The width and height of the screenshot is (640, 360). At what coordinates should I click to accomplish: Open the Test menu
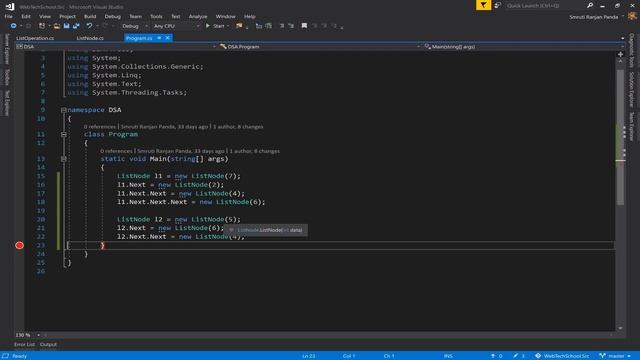pos(176,17)
